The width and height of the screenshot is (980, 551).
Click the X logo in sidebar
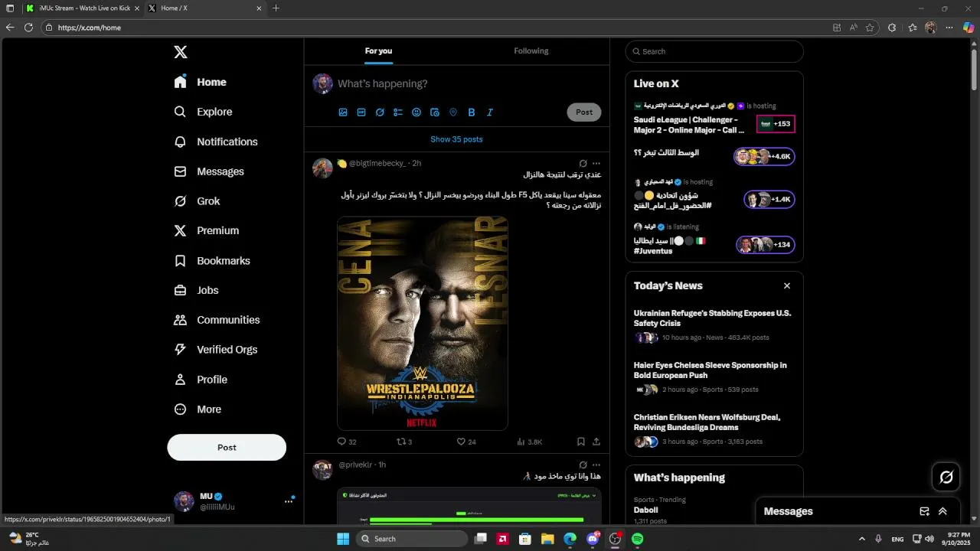coord(181,52)
